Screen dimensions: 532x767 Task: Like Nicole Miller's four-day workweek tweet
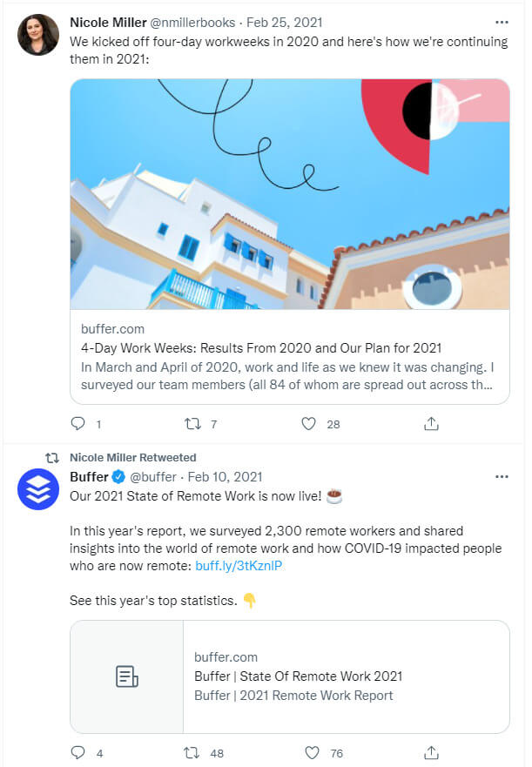[308, 423]
